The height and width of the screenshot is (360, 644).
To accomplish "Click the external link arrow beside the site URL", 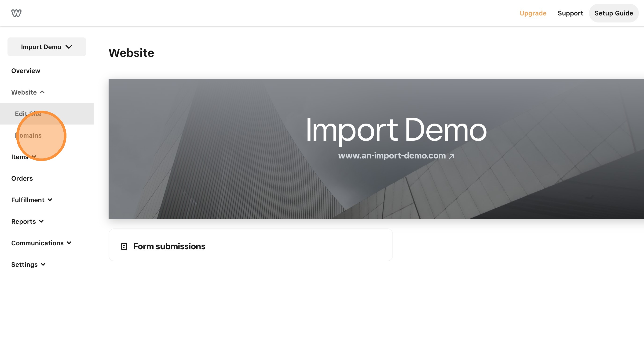I will point(451,156).
